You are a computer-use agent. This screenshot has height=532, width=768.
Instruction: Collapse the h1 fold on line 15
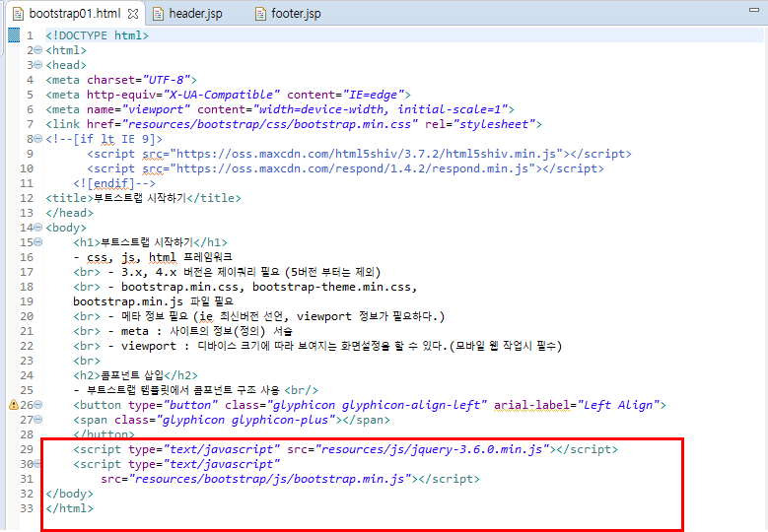38,241
